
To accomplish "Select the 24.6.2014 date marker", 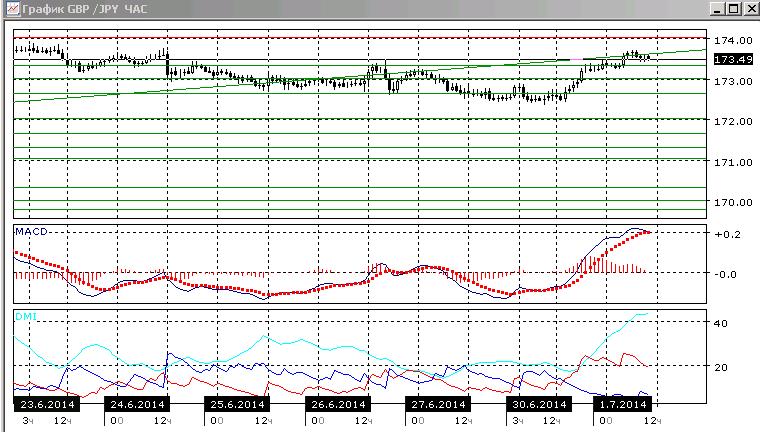I will [137, 404].
